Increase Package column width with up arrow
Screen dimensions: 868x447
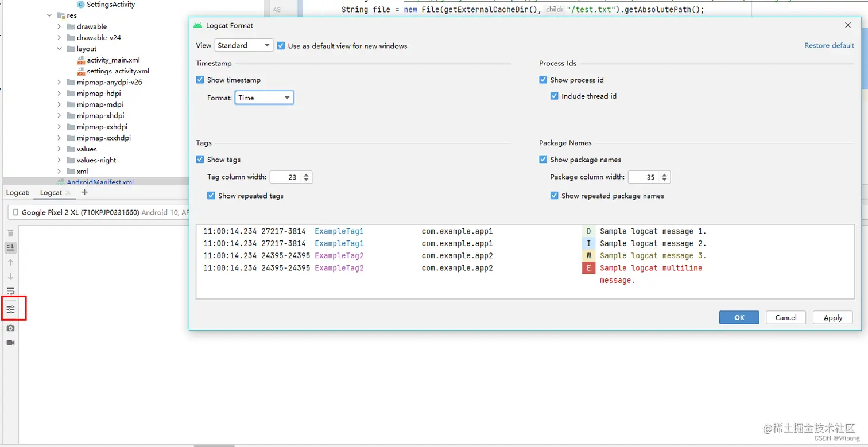point(664,174)
